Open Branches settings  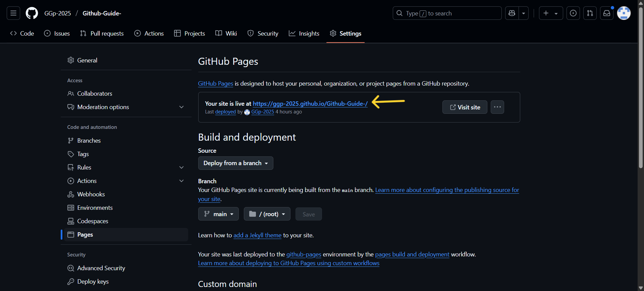(x=126, y=140)
